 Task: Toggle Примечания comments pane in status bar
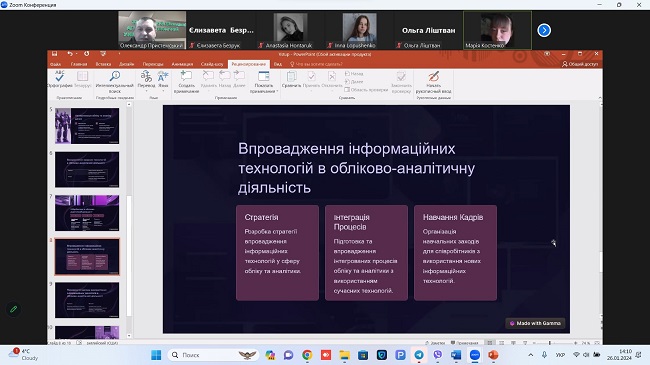click(464, 343)
